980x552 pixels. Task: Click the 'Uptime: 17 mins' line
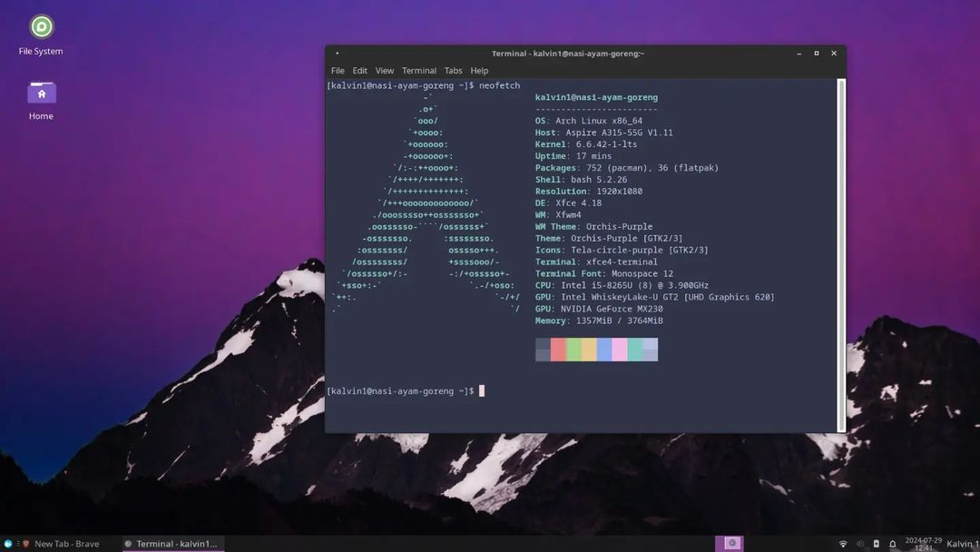(x=573, y=156)
